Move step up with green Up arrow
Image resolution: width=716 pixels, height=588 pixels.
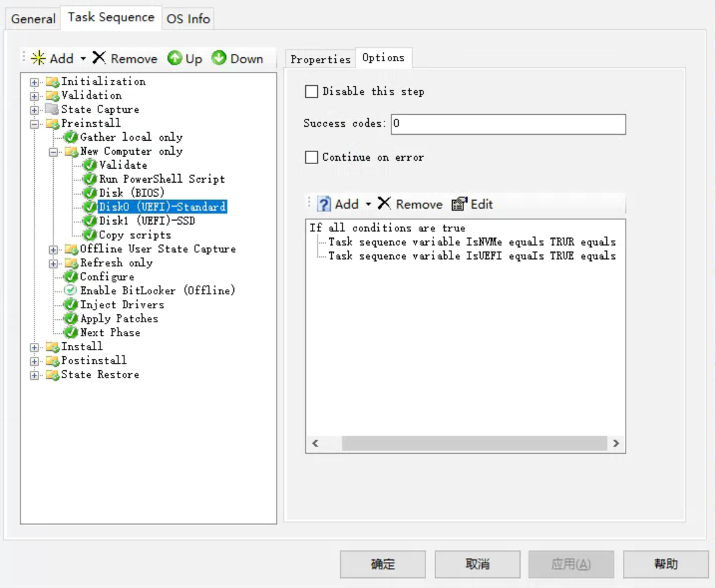click(174, 58)
